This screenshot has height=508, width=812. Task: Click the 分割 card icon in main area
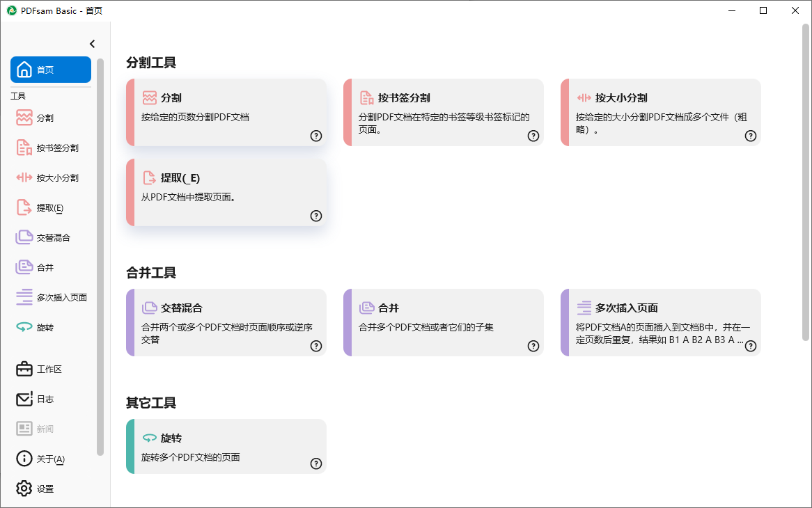(x=150, y=97)
